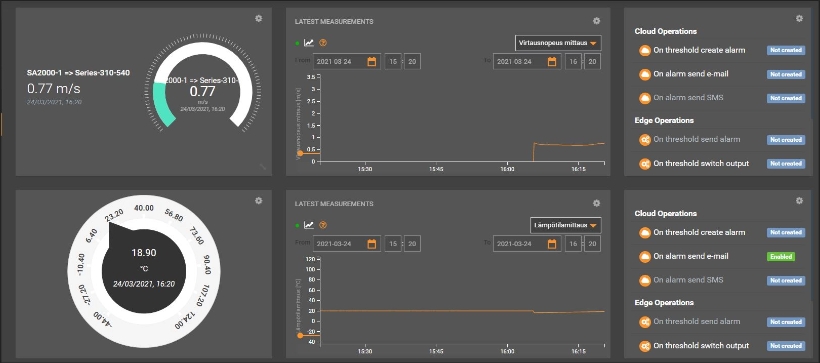Click 'Cloud Operations' heading in panel with Enabled badge
820x363 pixels.
coord(666,213)
